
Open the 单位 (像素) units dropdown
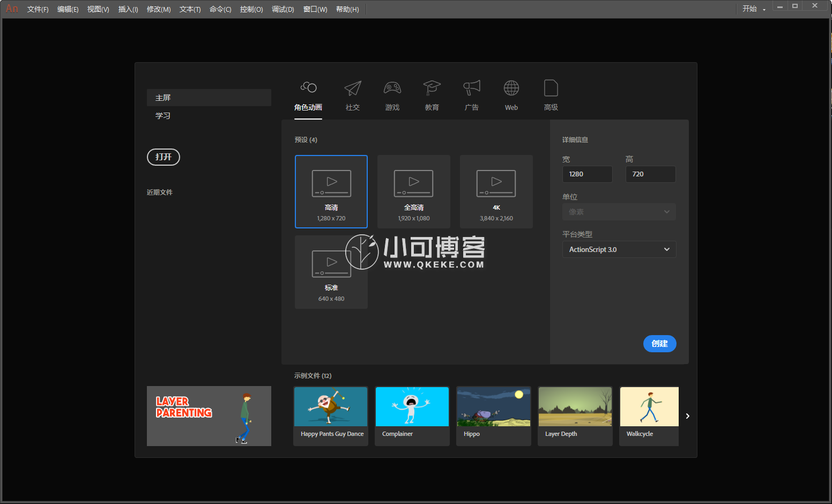(x=619, y=212)
